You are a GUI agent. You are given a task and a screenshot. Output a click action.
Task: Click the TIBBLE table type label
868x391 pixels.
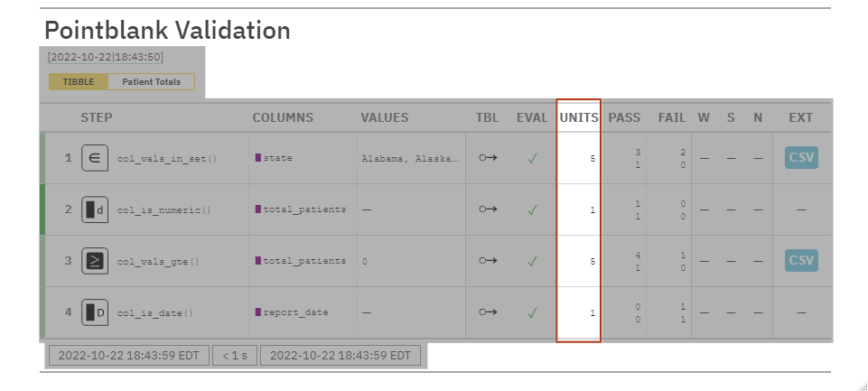(79, 82)
